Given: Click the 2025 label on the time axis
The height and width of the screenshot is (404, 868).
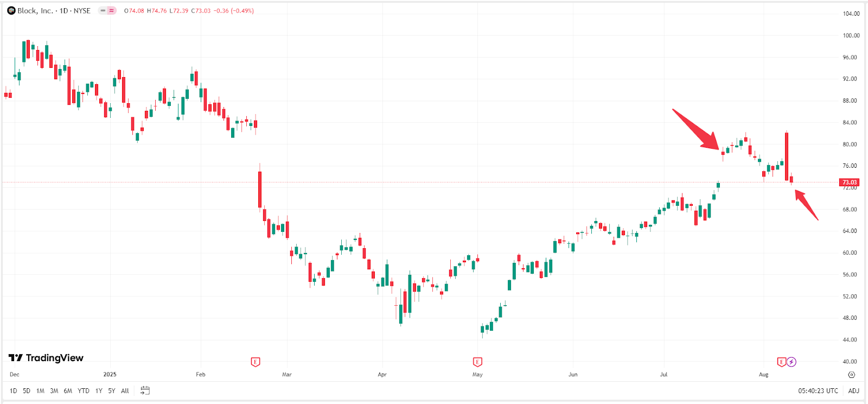Looking at the screenshot, I should pyautogui.click(x=110, y=374).
